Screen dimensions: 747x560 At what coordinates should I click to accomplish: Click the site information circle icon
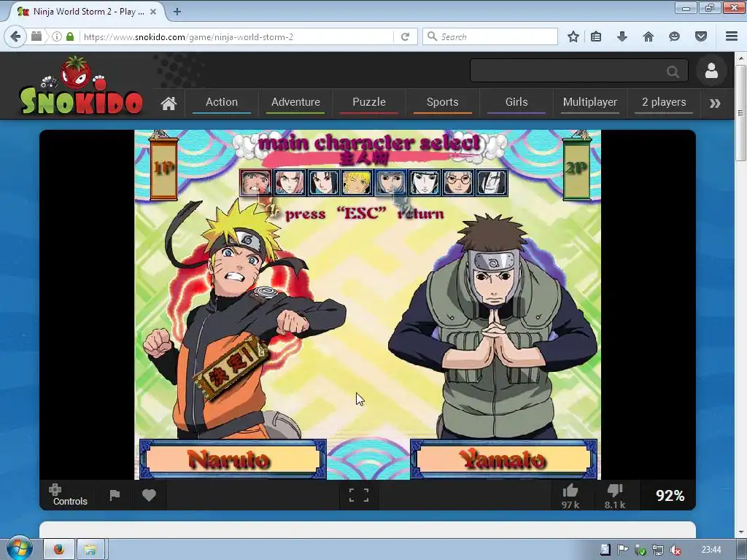(57, 36)
